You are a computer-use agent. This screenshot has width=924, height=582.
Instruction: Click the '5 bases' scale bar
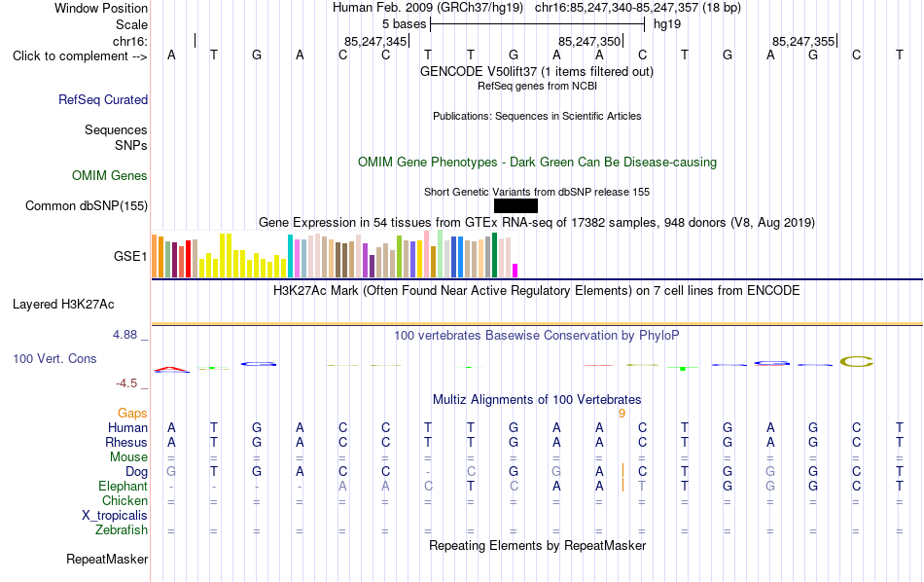[x=538, y=24]
